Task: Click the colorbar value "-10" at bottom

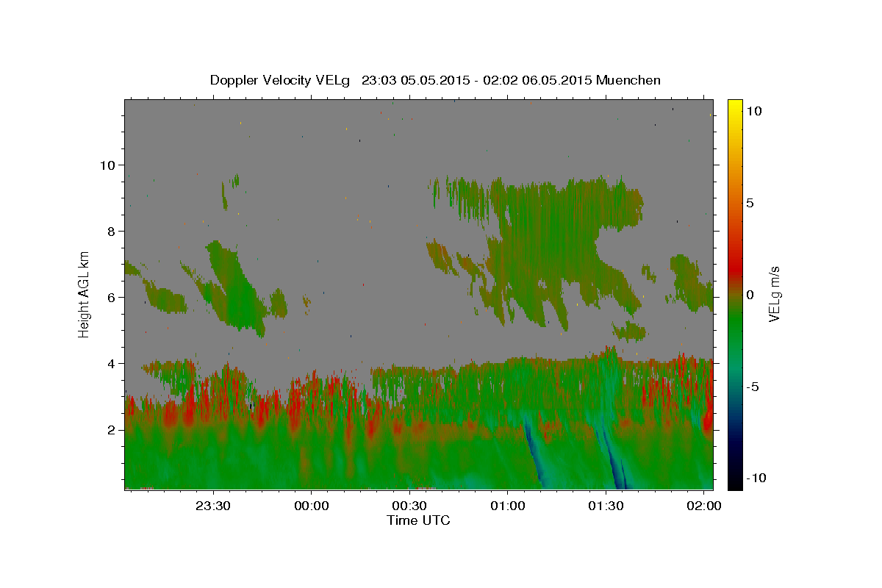Action: (x=758, y=478)
